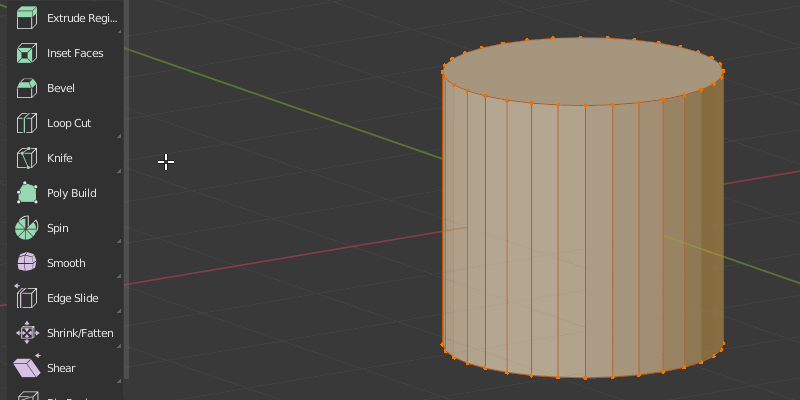This screenshot has width=800, height=400.
Task: Select the Spin tool icon
Action: click(x=27, y=228)
